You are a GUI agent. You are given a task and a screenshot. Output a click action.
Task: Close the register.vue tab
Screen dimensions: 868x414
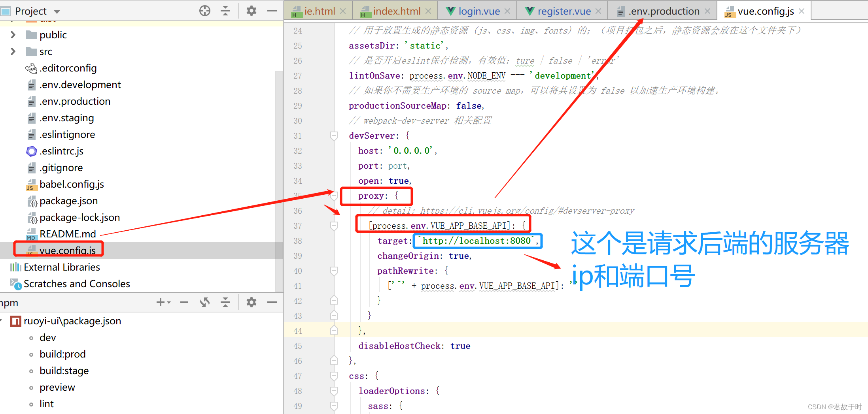(598, 11)
